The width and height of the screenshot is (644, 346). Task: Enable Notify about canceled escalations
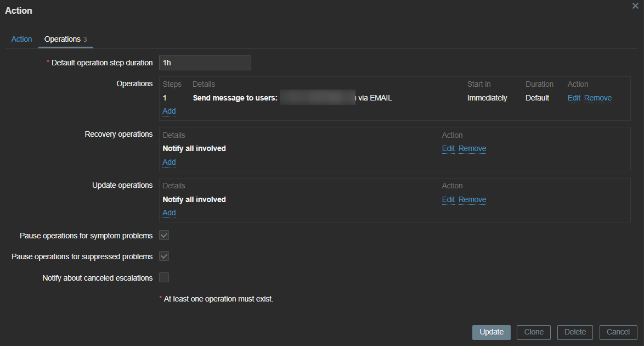pos(164,278)
